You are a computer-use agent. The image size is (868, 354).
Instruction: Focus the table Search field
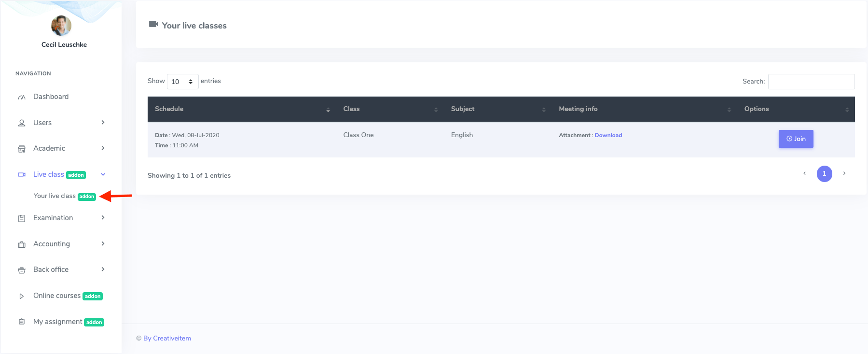point(811,82)
